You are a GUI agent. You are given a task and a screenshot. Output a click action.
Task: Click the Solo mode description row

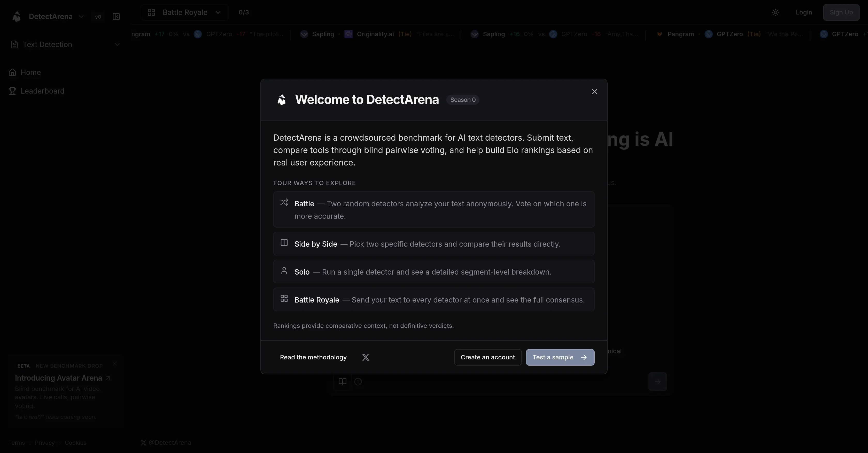pyautogui.click(x=434, y=271)
